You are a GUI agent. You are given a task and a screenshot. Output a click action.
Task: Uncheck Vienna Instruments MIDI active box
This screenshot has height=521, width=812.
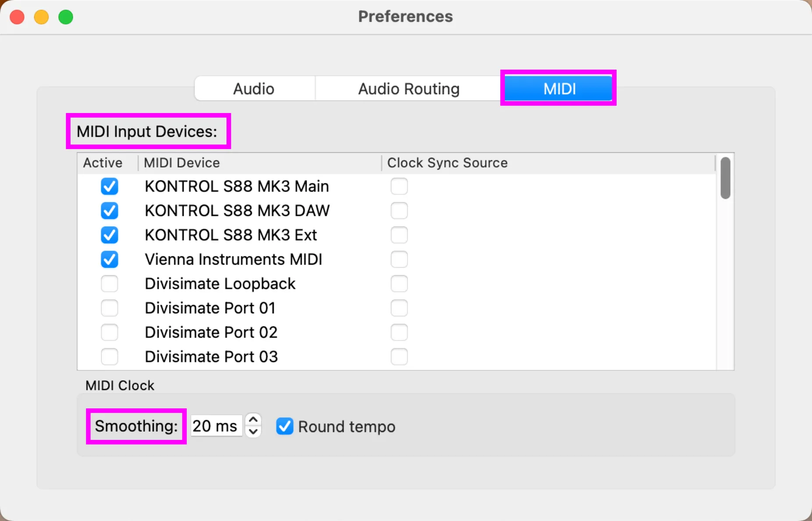(x=110, y=259)
